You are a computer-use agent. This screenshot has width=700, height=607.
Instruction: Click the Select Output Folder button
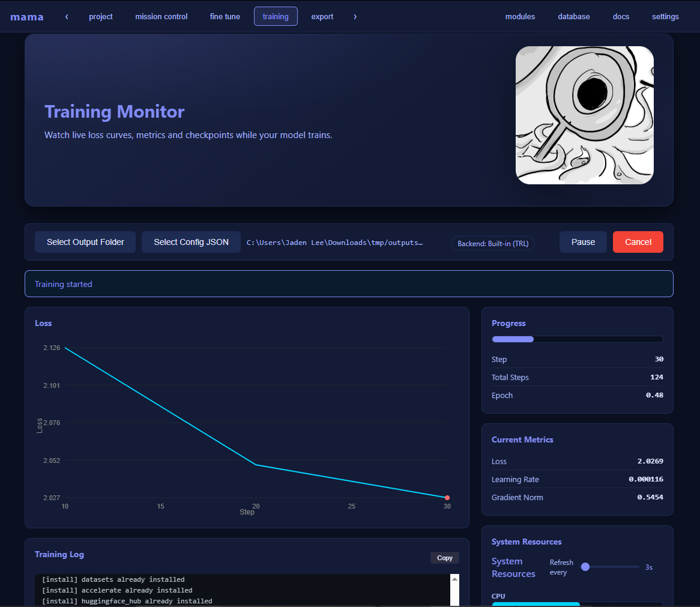point(85,242)
